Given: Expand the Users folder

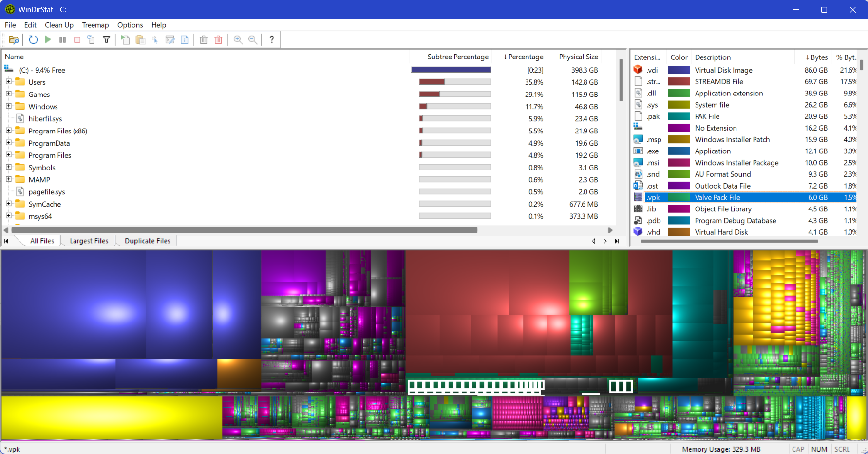Looking at the screenshot, I should 8,82.
